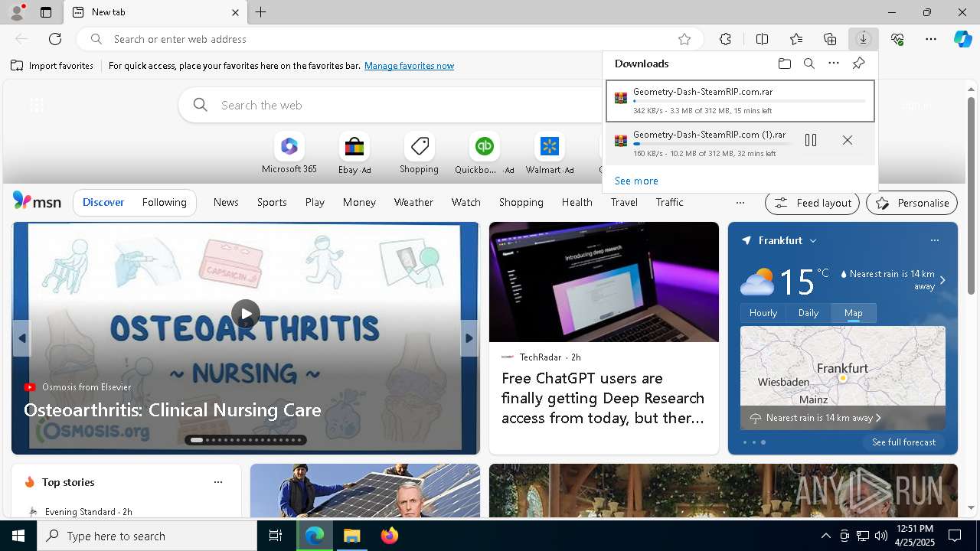This screenshot has width=980, height=551.
Task: Search downloads magnifier icon
Action: 808,64
